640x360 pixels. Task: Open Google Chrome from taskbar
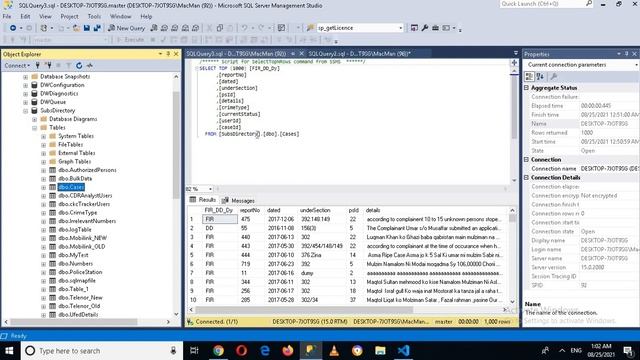tap(218, 351)
